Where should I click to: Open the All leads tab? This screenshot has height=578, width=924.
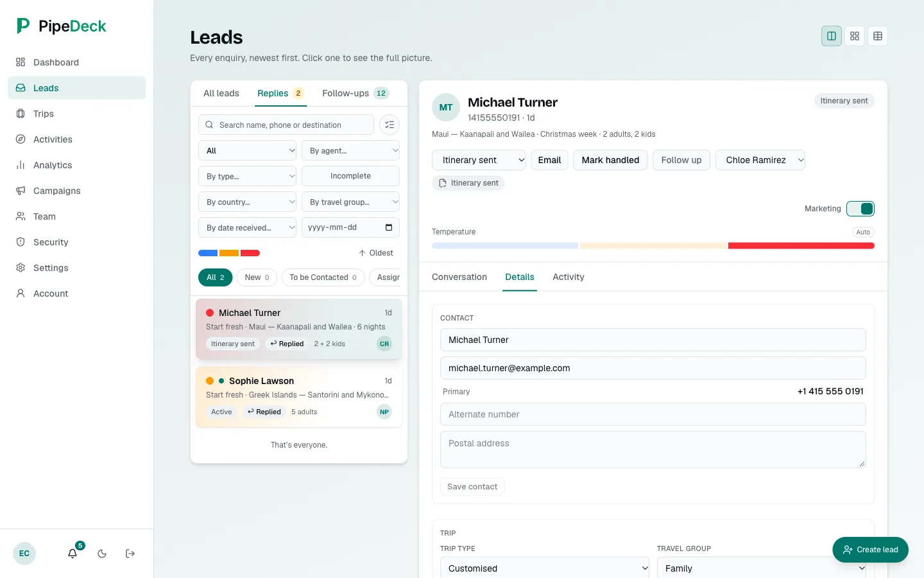coord(221,93)
